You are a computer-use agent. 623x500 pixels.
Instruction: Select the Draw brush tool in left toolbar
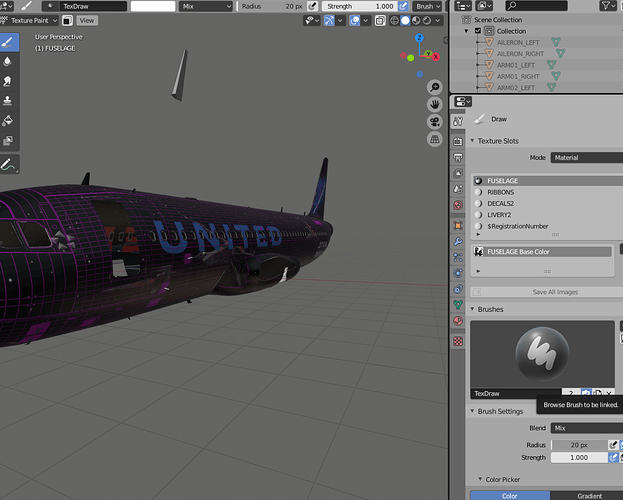8,42
